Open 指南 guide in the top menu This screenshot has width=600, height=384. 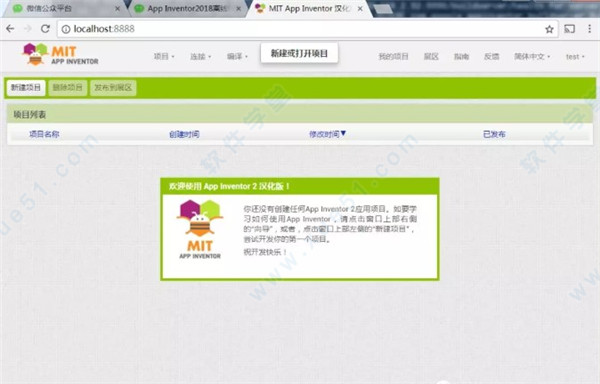tap(461, 57)
